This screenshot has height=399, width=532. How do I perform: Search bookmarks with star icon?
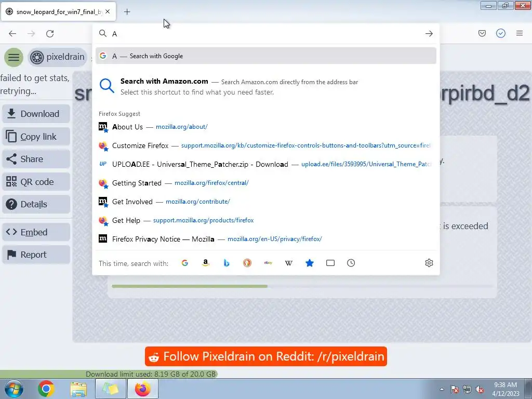(310, 263)
